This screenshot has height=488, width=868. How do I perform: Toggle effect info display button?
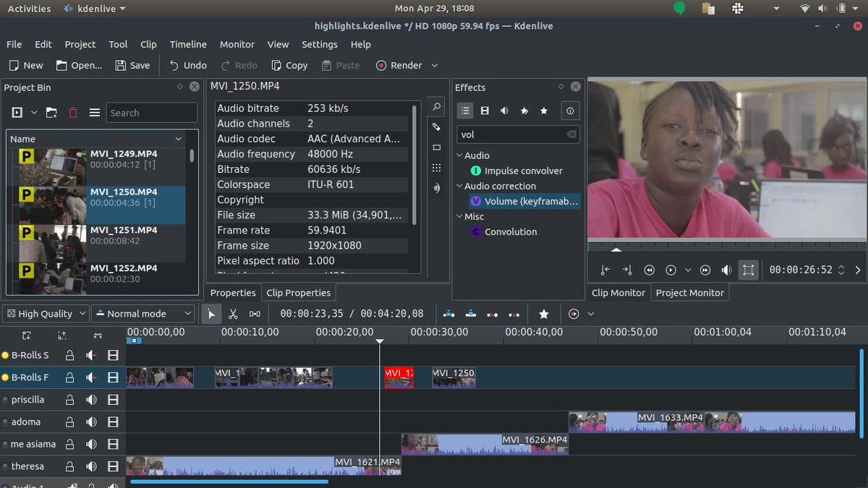[571, 111]
